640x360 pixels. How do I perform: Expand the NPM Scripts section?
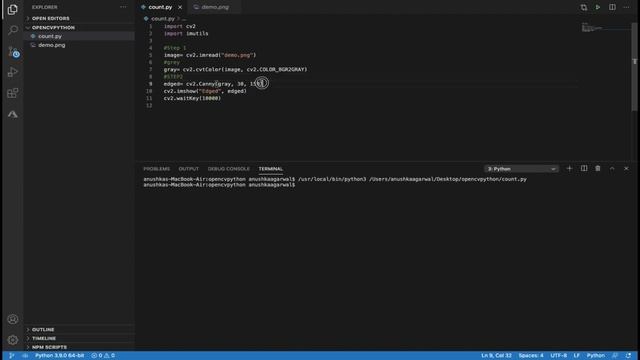[49, 347]
